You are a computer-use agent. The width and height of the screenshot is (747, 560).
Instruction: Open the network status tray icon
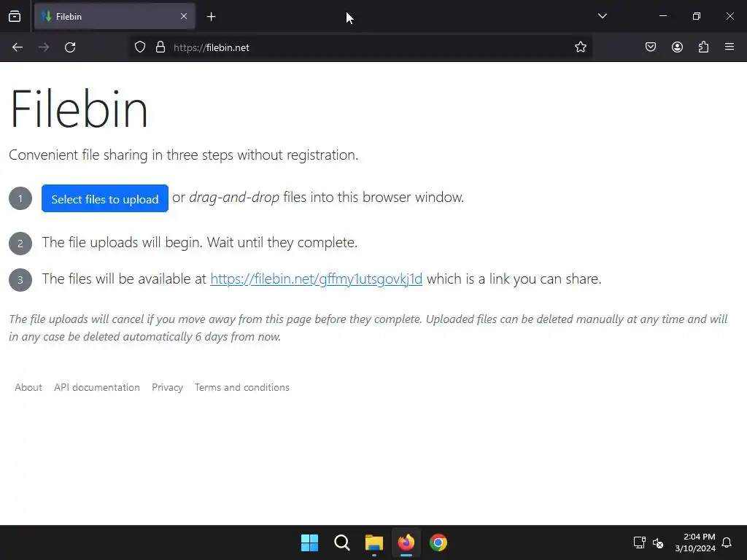click(639, 542)
